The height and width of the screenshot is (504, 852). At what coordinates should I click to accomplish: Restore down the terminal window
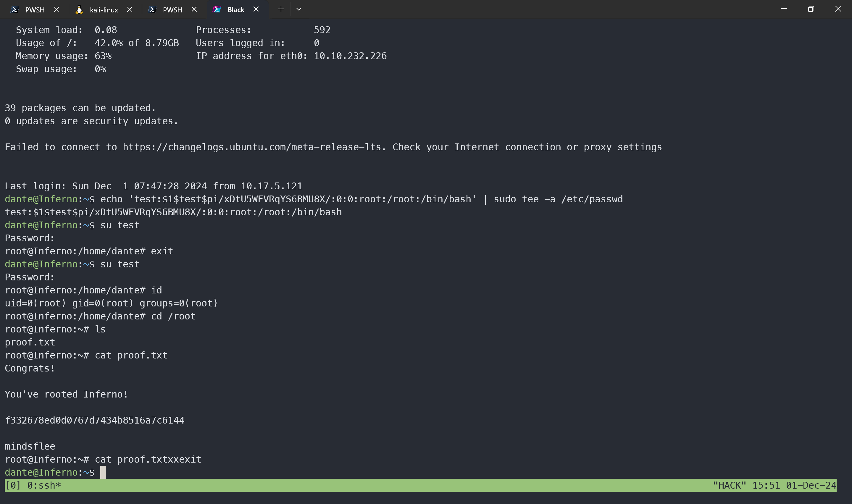(x=811, y=9)
